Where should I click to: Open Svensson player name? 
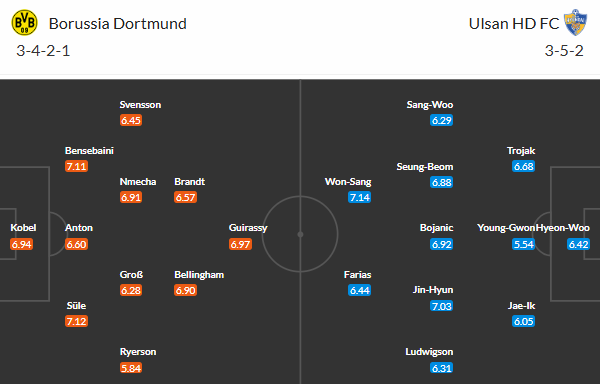tap(140, 104)
